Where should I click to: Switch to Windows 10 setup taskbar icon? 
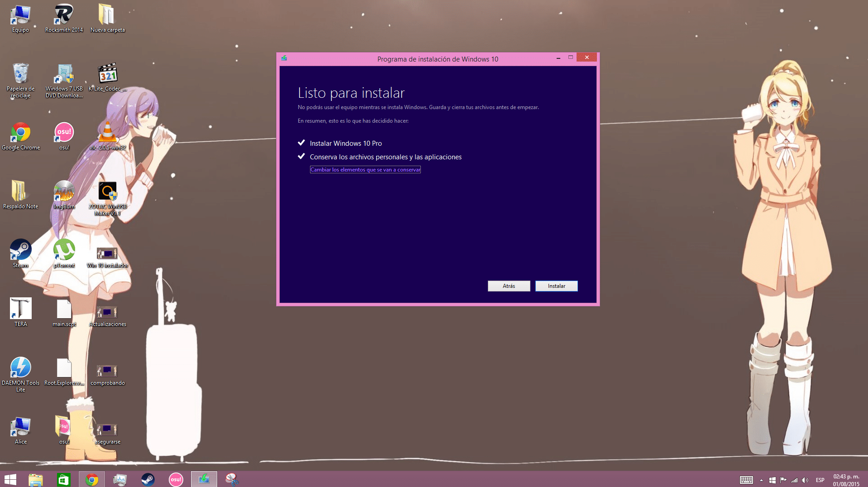tap(204, 479)
